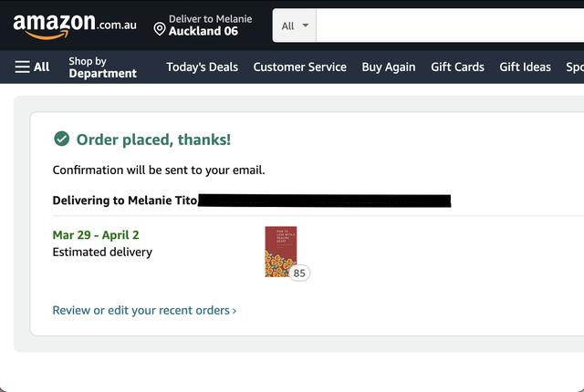The image size is (584, 392).
Task: Focus the Amazon search input field
Action: tap(449, 26)
